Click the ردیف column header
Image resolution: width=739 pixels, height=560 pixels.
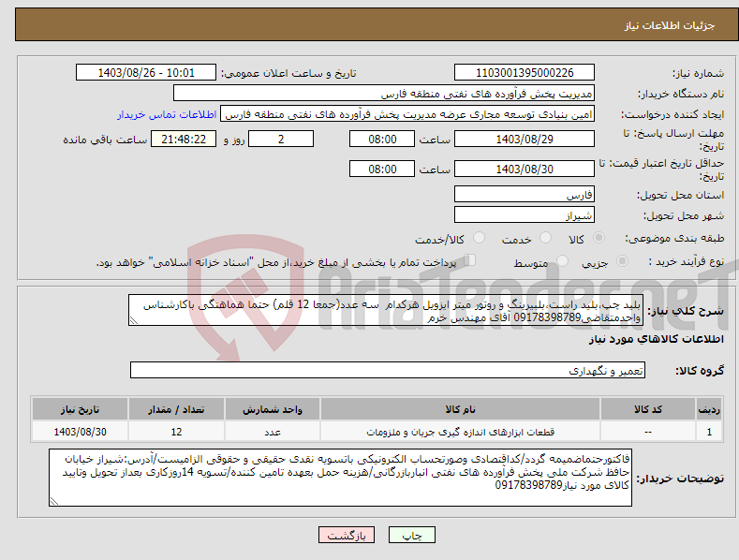click(709, 409)
